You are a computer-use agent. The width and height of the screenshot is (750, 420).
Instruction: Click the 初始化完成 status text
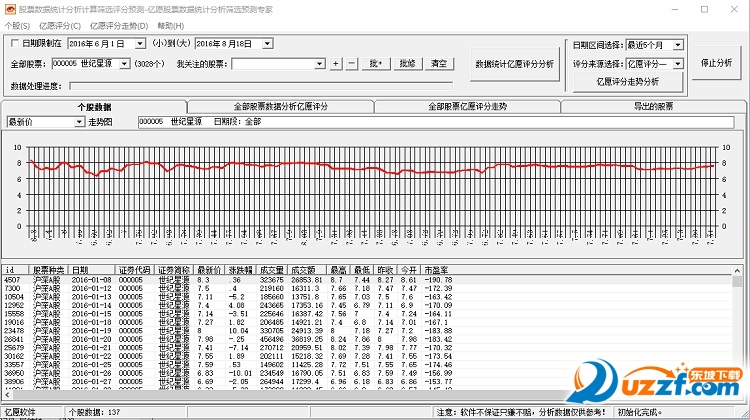coord(640,412)
